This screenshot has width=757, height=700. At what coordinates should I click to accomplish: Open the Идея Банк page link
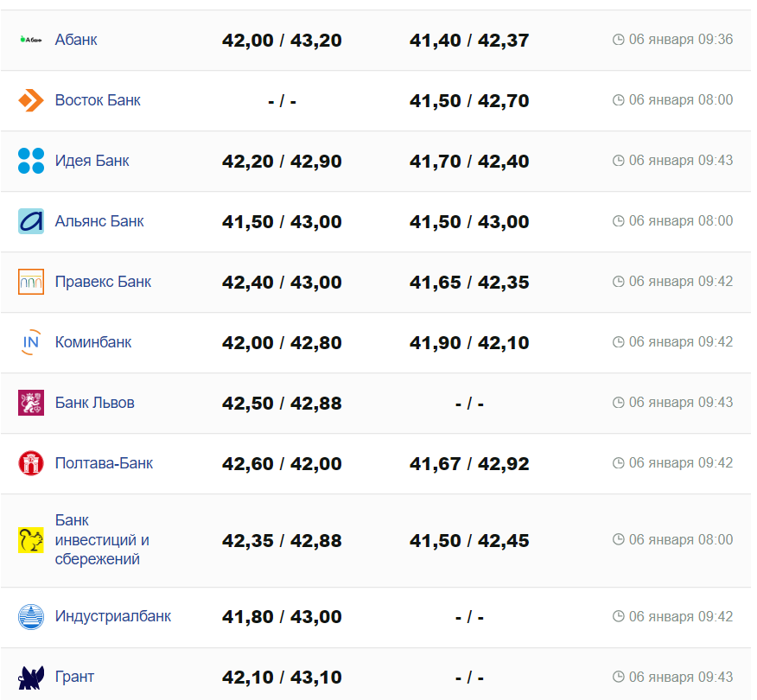[92, 161]
